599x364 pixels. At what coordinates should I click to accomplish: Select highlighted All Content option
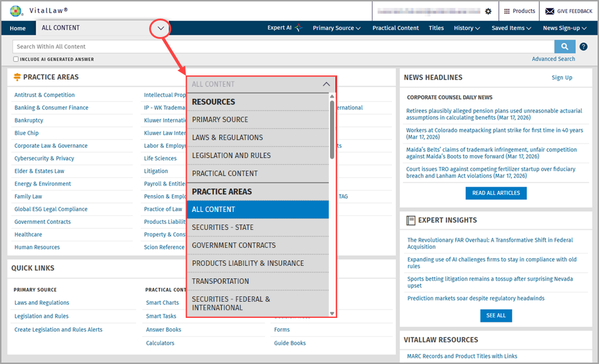(258, 210)
